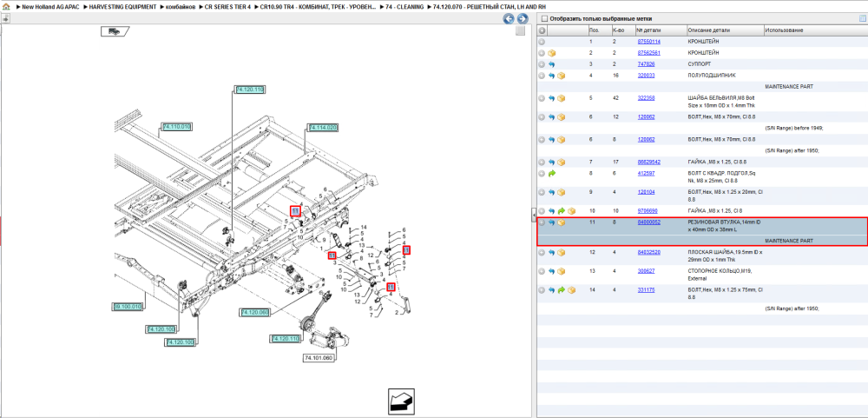The height and width of the screenshot is (418, 868).
Task: Click diagram reference label 74.120.060
Action: [254, 313]
